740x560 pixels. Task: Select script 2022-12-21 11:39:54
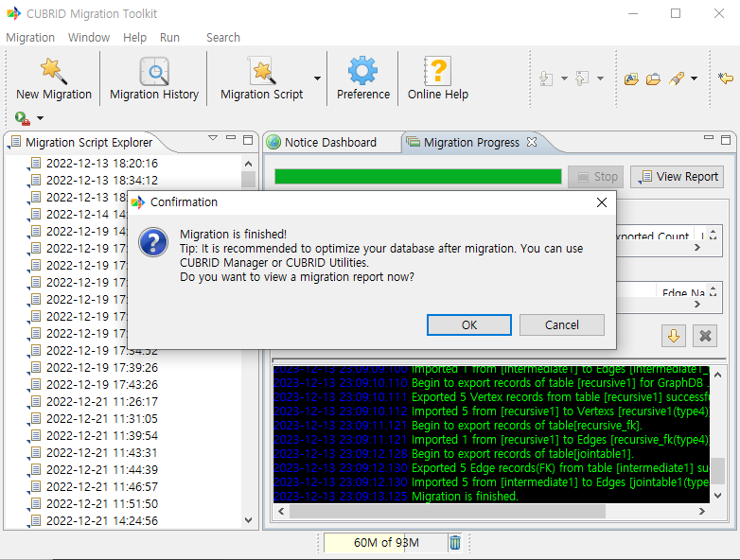pos(102,435)
